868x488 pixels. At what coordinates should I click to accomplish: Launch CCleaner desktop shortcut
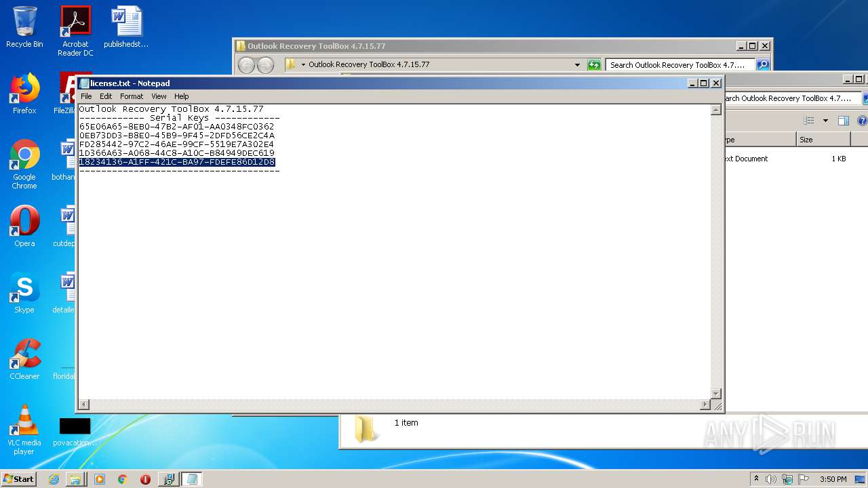(24, 359)
